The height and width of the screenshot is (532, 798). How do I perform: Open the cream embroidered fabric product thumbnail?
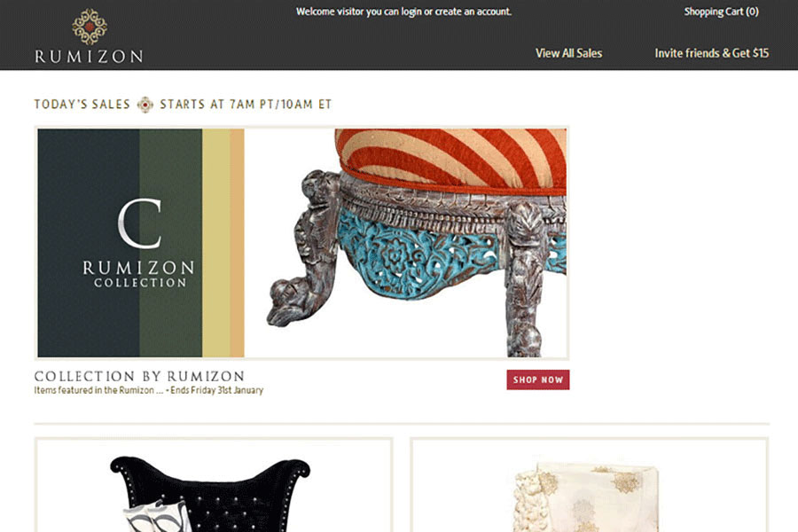point(590,486)
